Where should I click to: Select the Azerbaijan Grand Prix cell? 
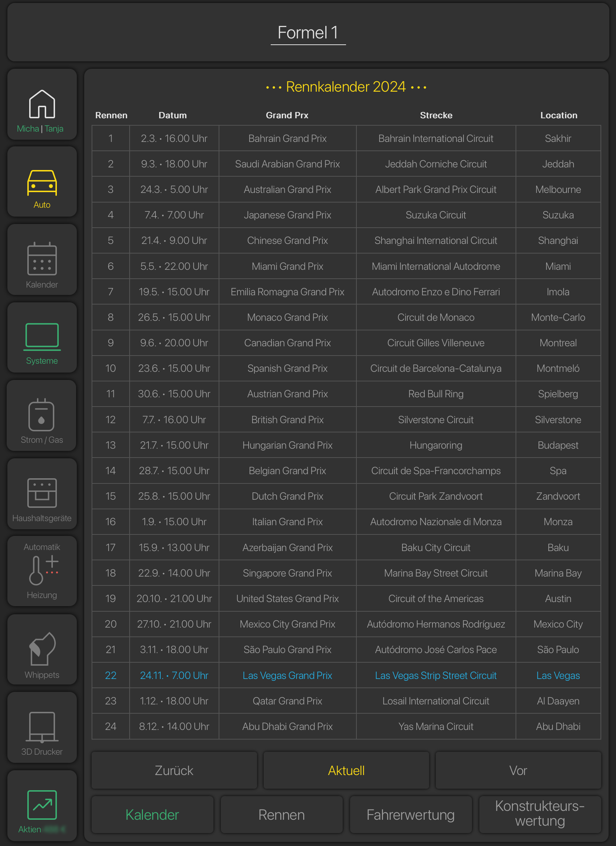(287, 547)
